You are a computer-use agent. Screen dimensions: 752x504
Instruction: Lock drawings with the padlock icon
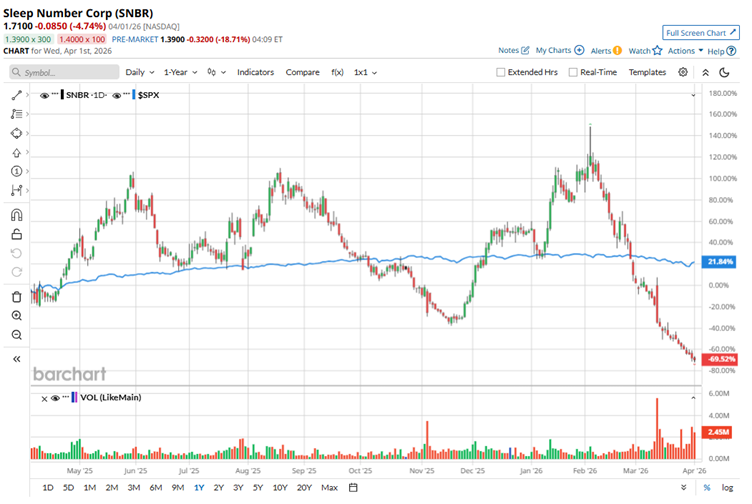coord(16,234)
